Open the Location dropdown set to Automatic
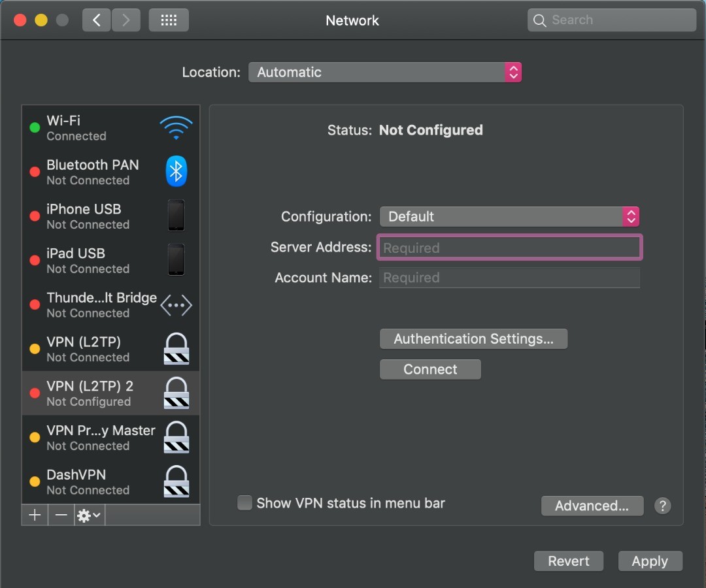The width and height of the screenshot is (706, 588). [x=384, y=73]
